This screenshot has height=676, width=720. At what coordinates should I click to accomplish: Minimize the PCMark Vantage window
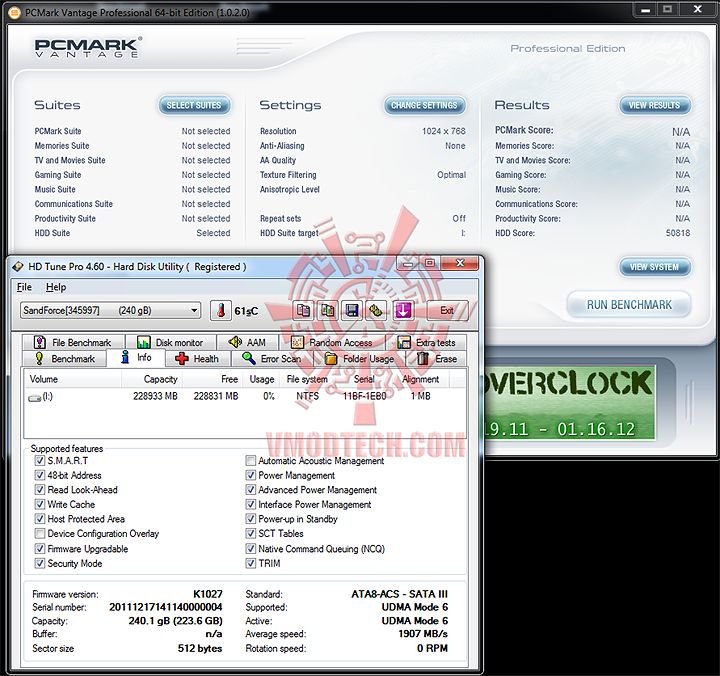click(x=646, y=10)
